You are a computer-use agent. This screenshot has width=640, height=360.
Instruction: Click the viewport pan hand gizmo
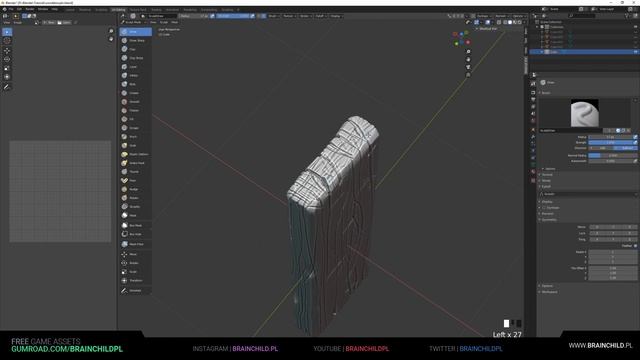click(x=468, y=60)
